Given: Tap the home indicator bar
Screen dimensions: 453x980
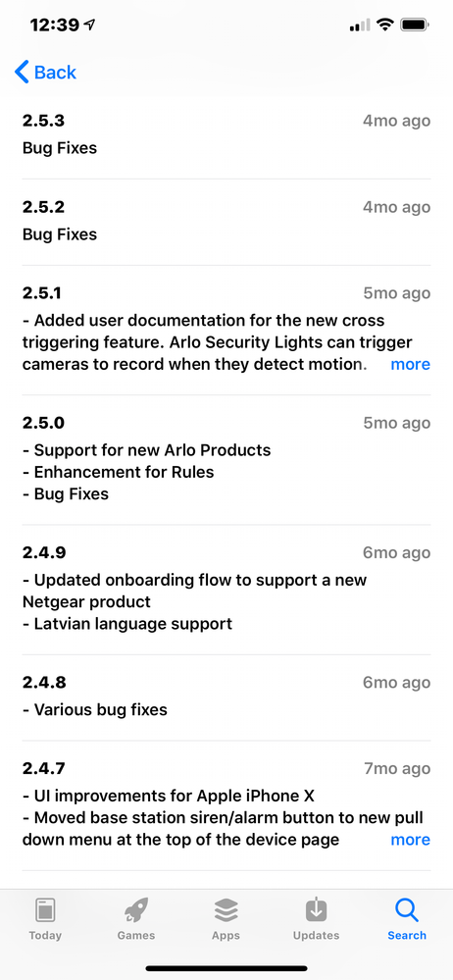Looking at the screenshot, I should [x=226, y=969].
